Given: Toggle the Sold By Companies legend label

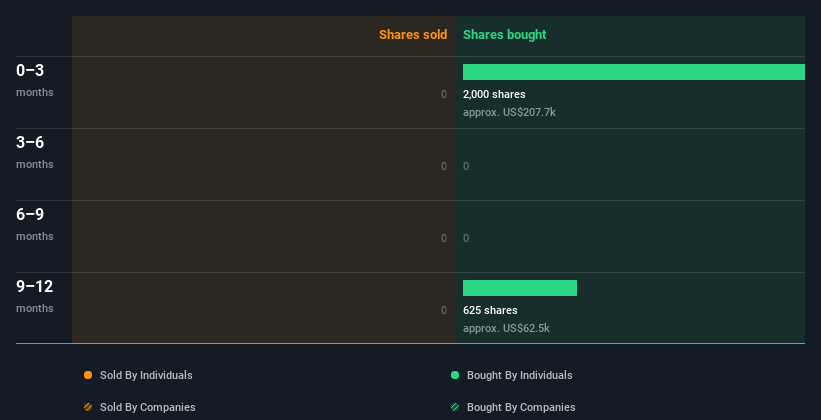Looking at the screenshot, I should coord(147,407).
